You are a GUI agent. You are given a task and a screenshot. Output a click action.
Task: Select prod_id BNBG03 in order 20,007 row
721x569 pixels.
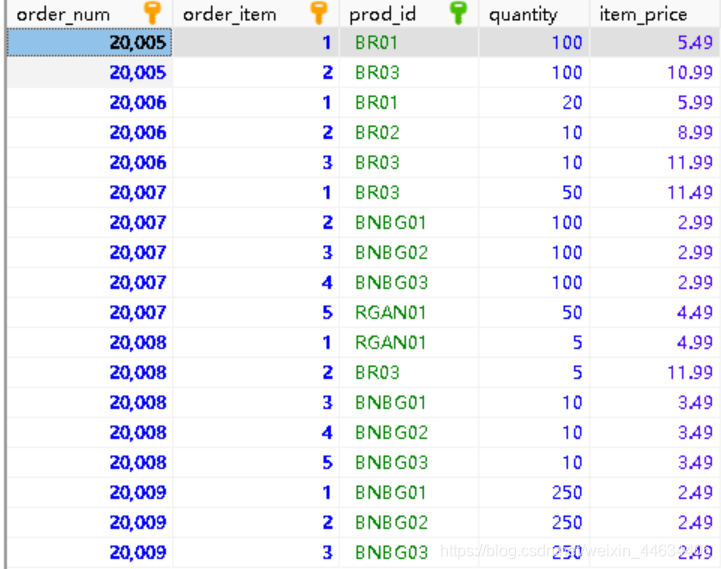click(x=409, y=282)
